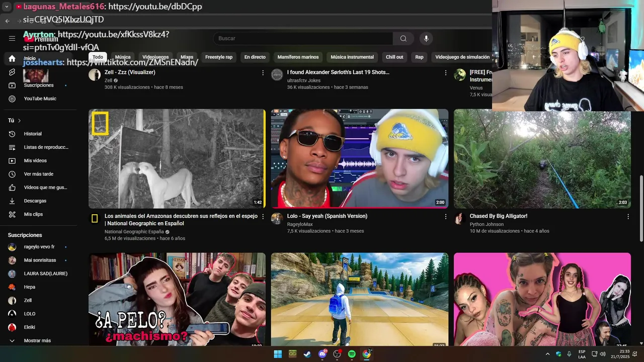Select the Mamíferos marinos filter chip
644x362 pixels.
(298, 57)
